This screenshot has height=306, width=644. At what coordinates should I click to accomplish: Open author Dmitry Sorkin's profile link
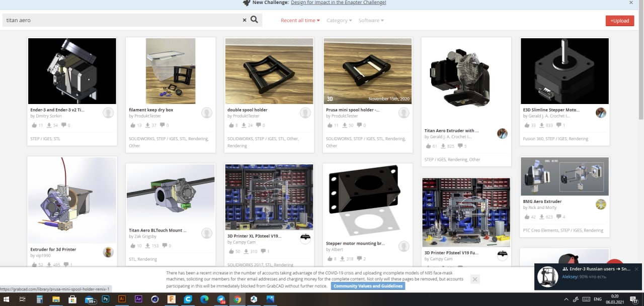pyautogui.click(x=48, y=116)
